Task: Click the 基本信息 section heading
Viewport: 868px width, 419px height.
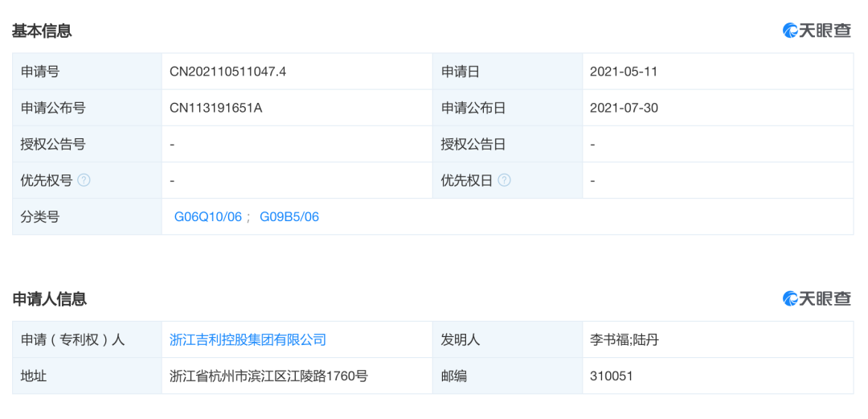Action: pos(42,31)
